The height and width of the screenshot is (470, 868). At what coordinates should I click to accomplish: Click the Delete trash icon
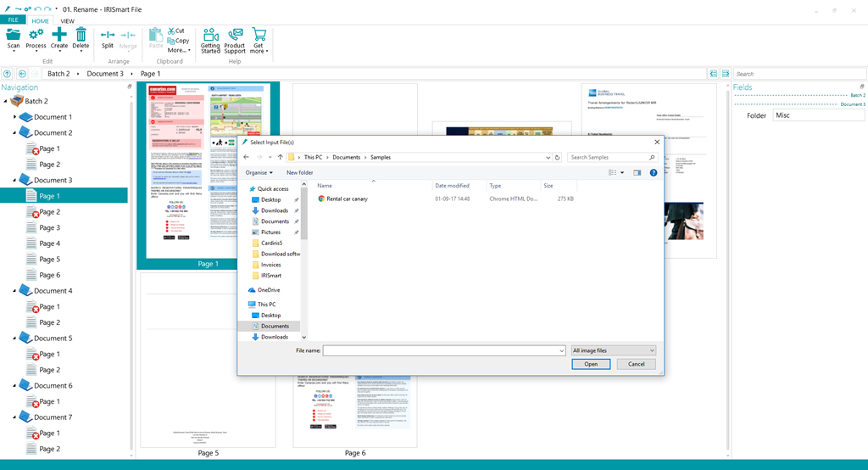[81, 35]
